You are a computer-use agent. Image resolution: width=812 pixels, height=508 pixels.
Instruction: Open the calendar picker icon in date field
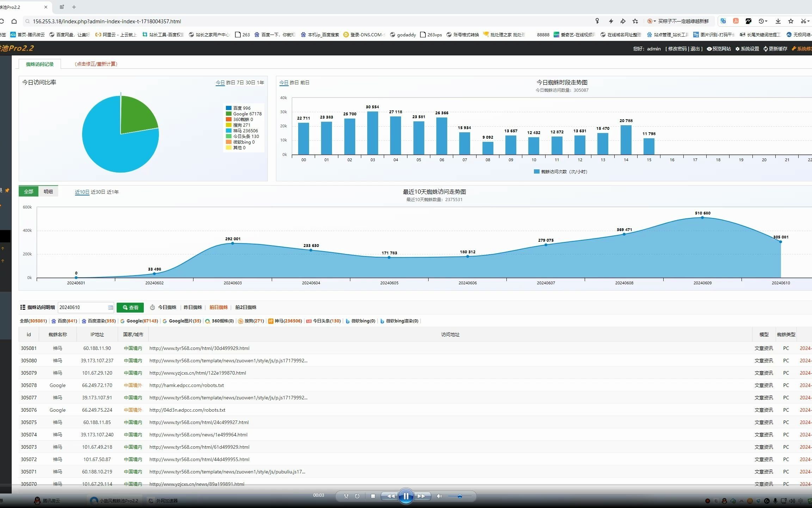tap(111, 307)
